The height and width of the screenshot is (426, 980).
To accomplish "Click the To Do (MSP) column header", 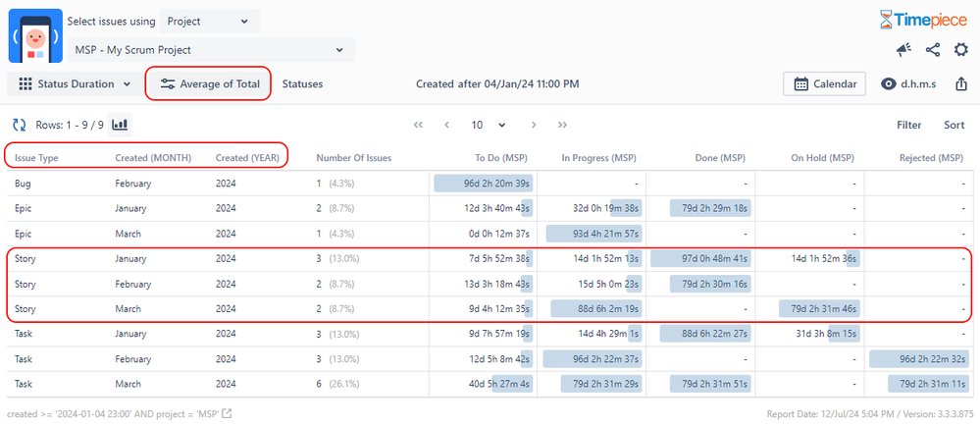I will coord(502,158).
